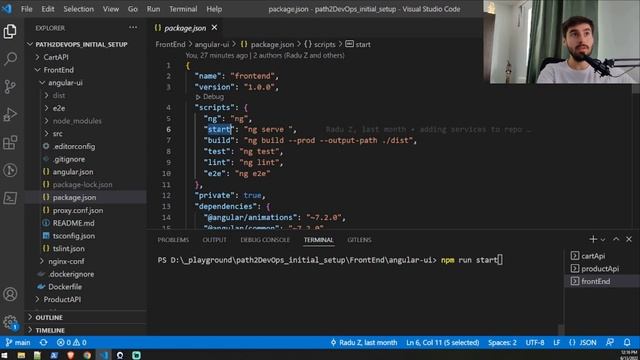Switch to the GITLENS panel tab
Screen dimensions: 640x360
359,240
